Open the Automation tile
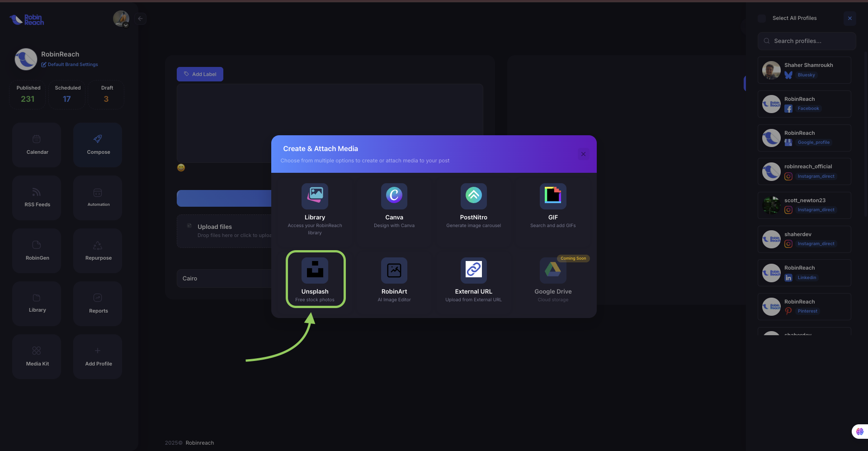This screenshot has width=868, height=451. click(98, 198)
